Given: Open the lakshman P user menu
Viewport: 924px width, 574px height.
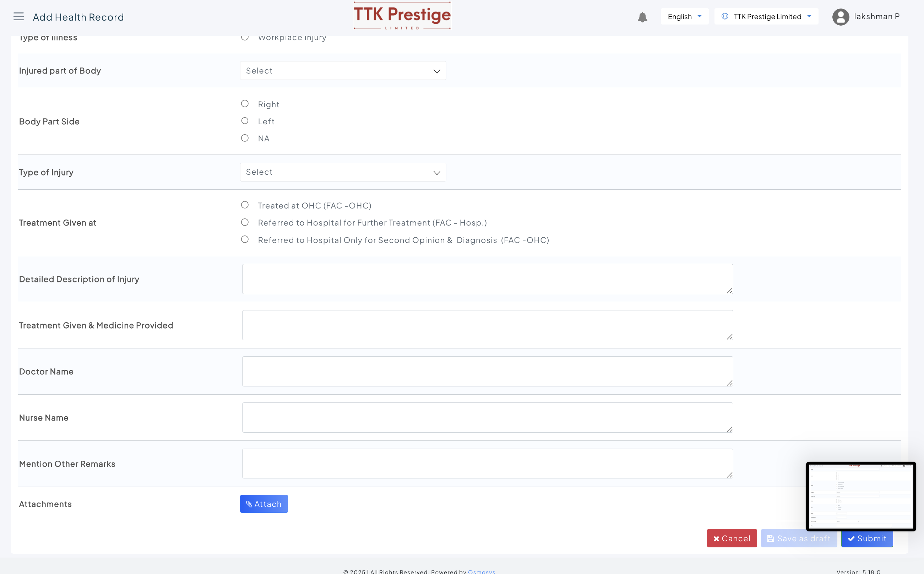Looking at the screenshot, I should tap(876, 17).
